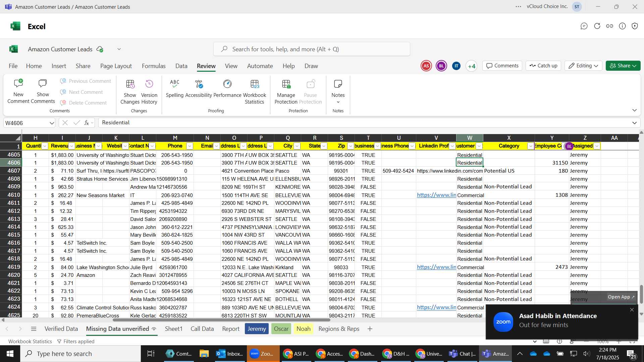Switch to Jeremy sheet tab
The width and height of the screenshot is (644, 362).
[257, 329]
